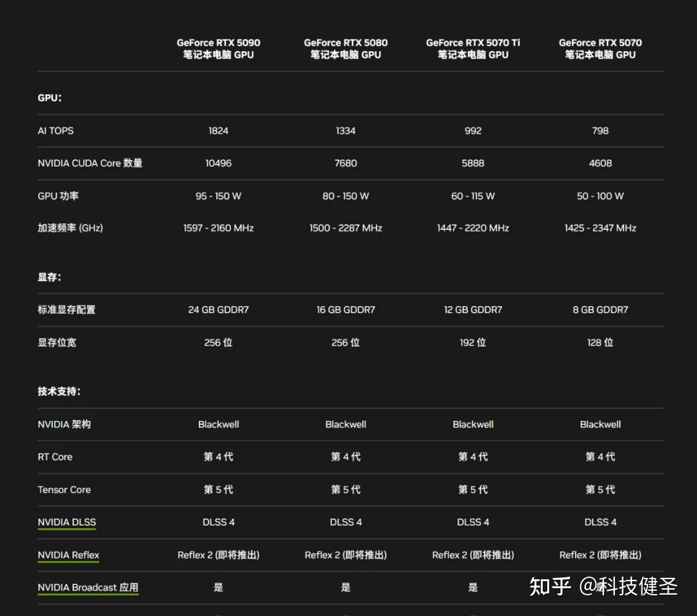
Task: Click the GPU 功率 row label
Action: point(57,196)
